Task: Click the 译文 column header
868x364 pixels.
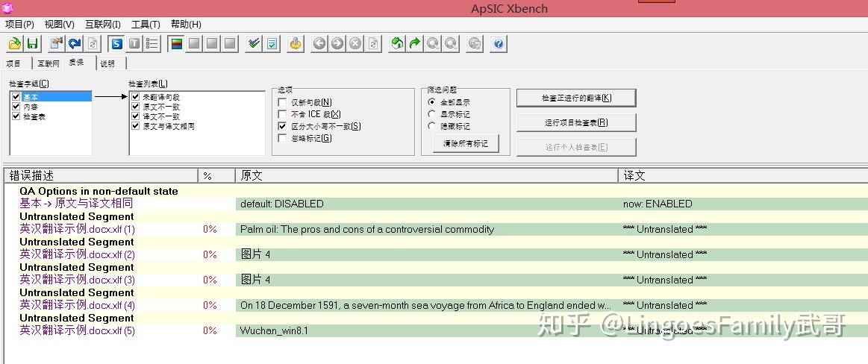Action: click(743, 176)
